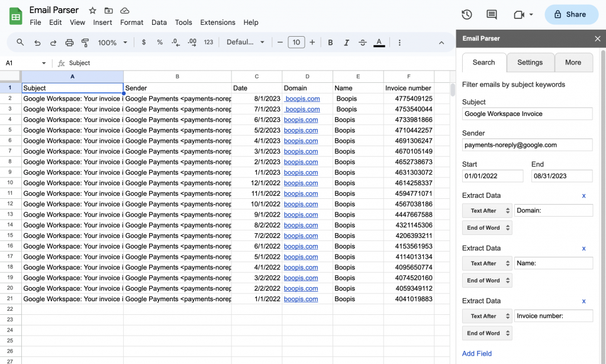
Task: Decrease decimal places
Action: click(x=175, y=43)
